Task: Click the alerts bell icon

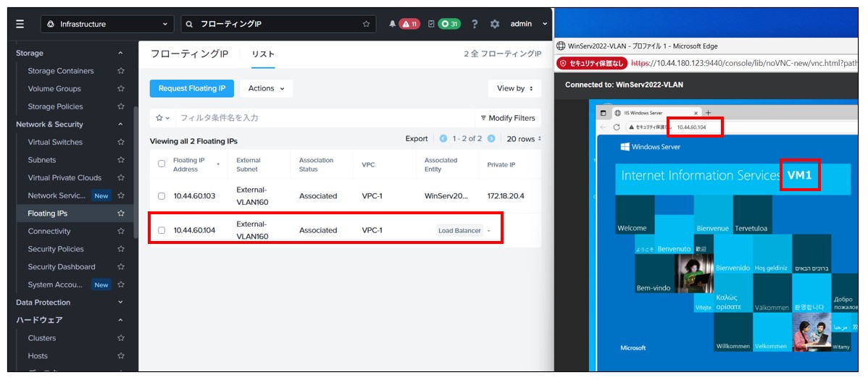Action: [392, 24]
